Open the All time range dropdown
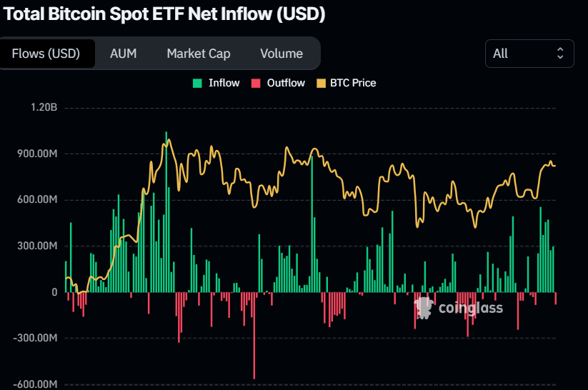The image size is (588, 390). pos(529,54)
